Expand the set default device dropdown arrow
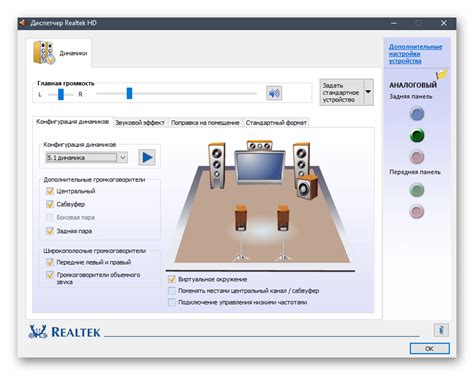 coord(369,92)
